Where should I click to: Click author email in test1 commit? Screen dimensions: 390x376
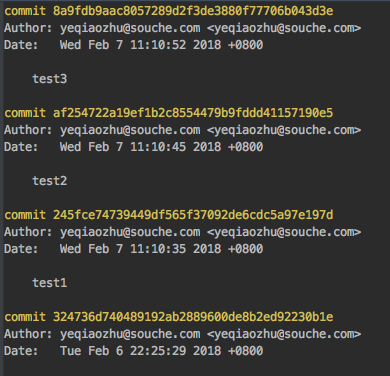tap(130, 232)
